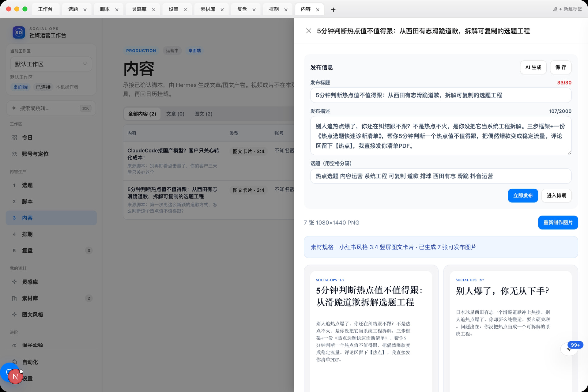This screenshot has height=392, width=588.
Task: Click the 素材规格 info banner
Action: tap(441, 247)
